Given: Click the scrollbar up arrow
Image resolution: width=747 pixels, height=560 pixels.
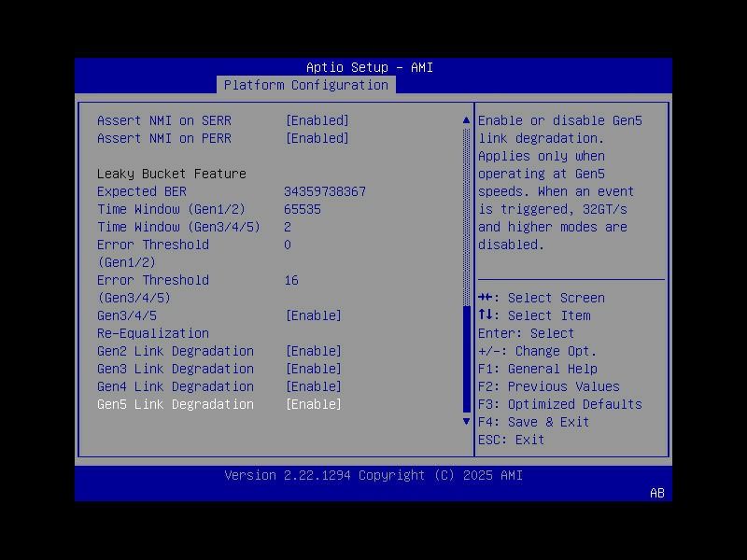Looking at the screenshot, I should pos(465,119).
